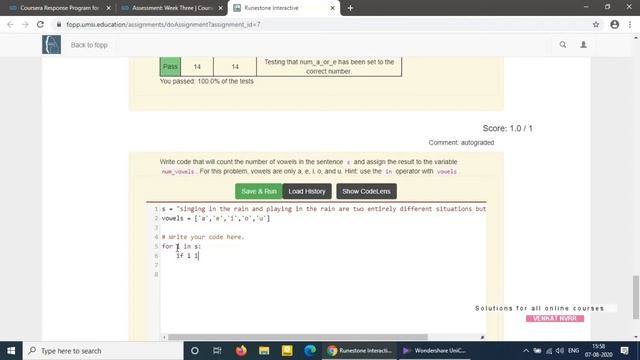Viewport: 640px width, 360px height.
Task: Click the Score: 1.0 / 1 text
Action: click(x=507, y=128)
